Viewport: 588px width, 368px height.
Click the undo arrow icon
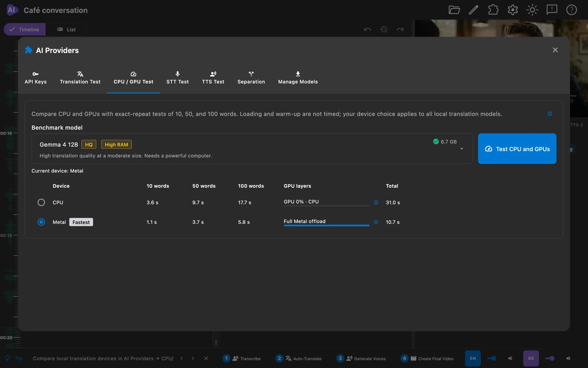(x=367, y=29)
